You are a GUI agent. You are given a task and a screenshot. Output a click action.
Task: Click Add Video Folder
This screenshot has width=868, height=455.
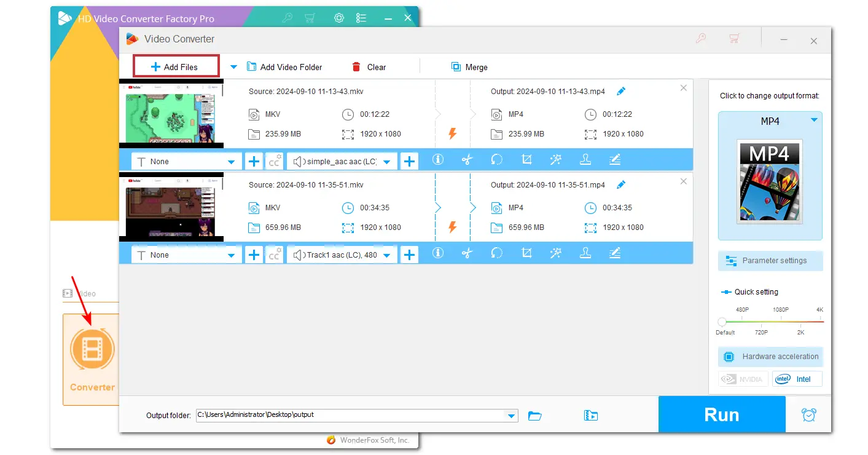[284, 67]
